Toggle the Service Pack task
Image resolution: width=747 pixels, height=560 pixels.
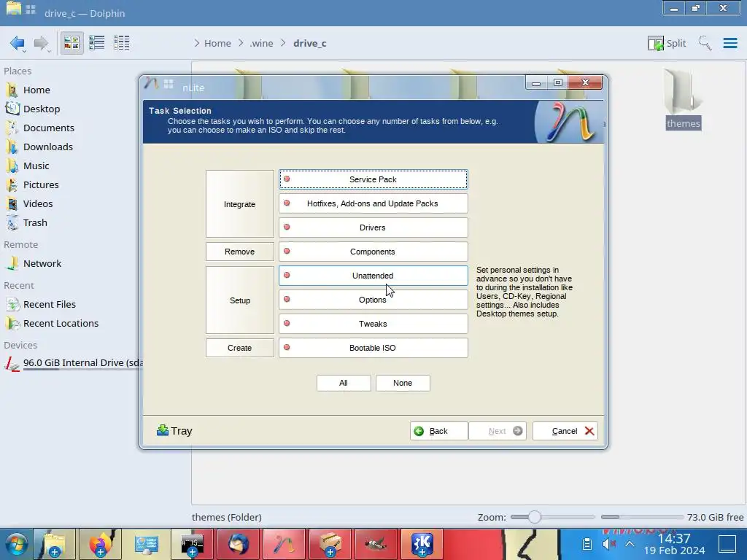(x=373, y=179)
